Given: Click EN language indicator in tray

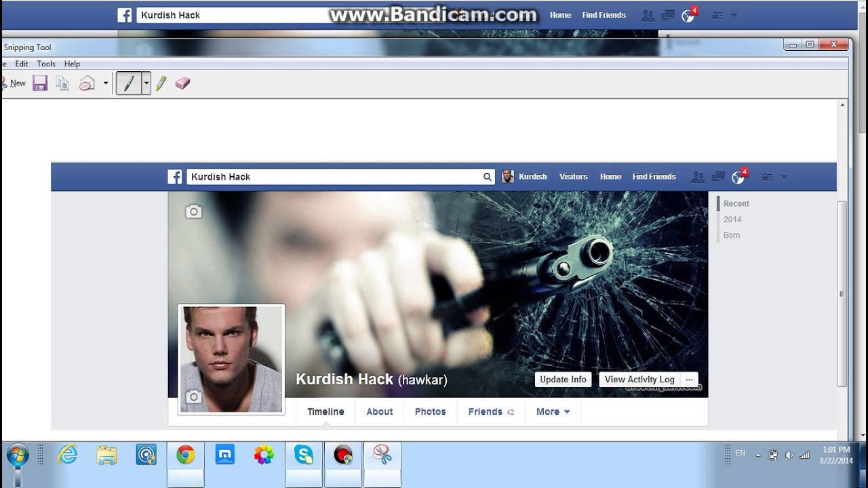Looking at the screenshot, I should 741,453.
